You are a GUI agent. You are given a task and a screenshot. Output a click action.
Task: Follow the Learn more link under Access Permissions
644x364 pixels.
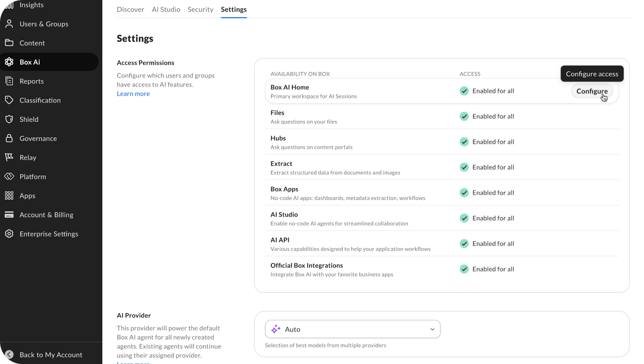tap(133, 94)
